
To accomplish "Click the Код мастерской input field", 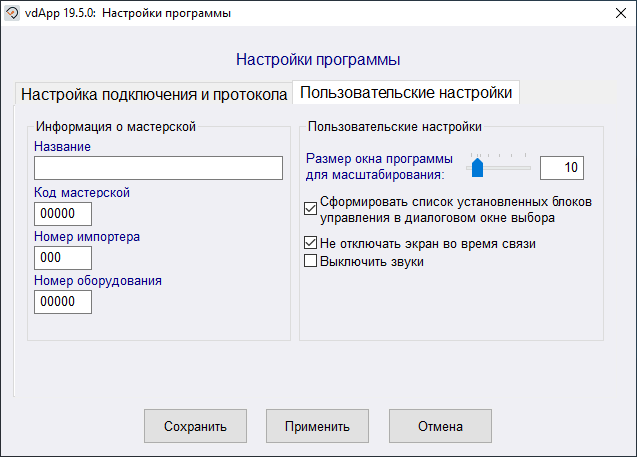I will click(63, 213).
